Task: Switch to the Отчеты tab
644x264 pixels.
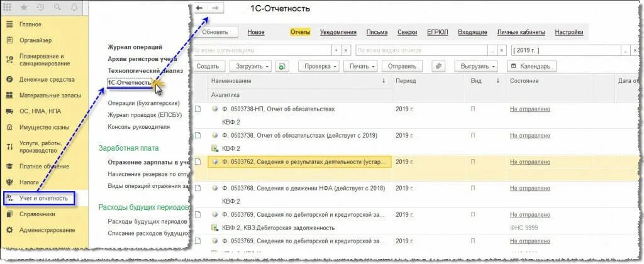Action: (300, 32)
